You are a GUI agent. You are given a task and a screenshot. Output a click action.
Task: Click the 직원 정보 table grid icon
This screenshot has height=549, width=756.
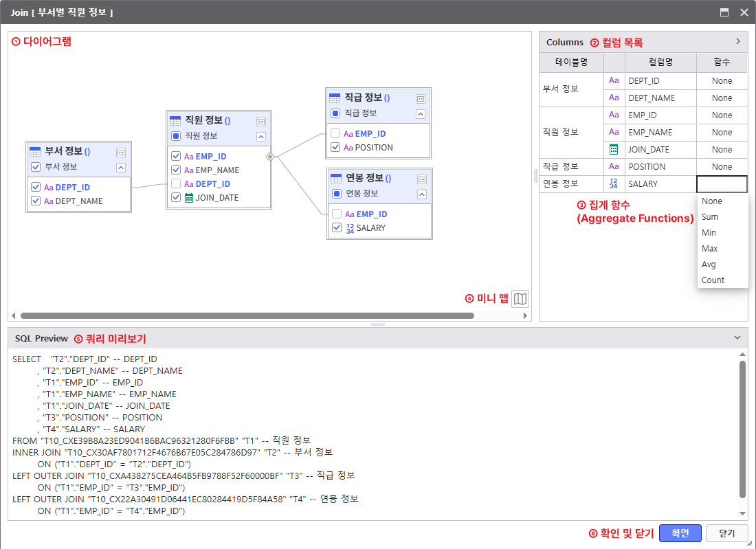click(175, 120)
